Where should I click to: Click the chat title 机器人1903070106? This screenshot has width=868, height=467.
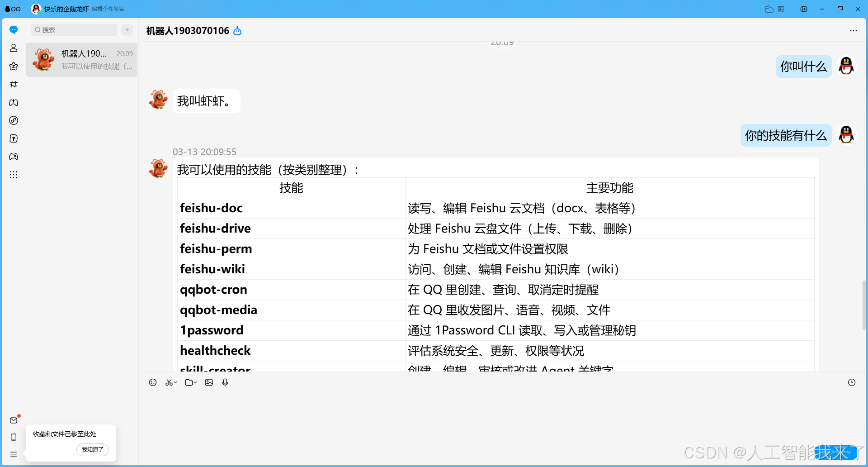[x=188, y=31]
